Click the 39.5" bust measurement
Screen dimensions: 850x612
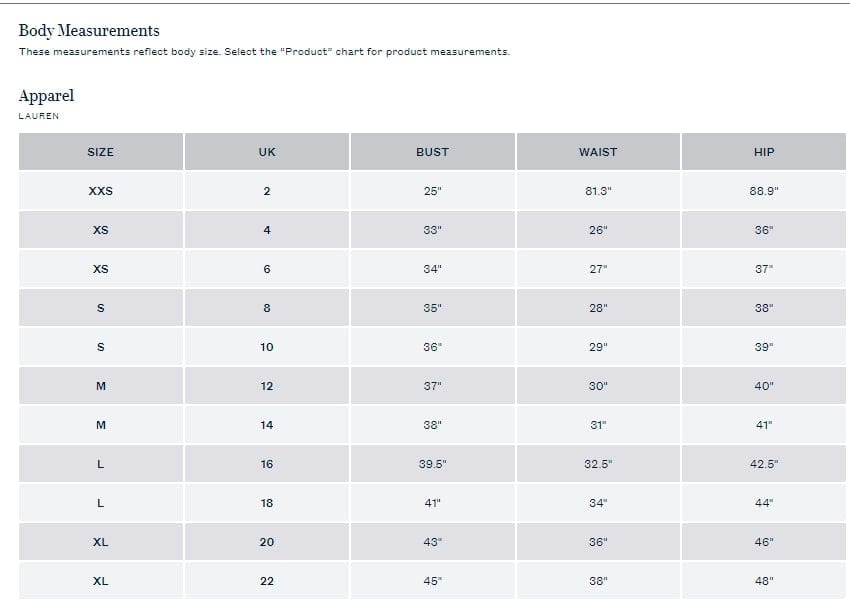(x=432, y=464)
